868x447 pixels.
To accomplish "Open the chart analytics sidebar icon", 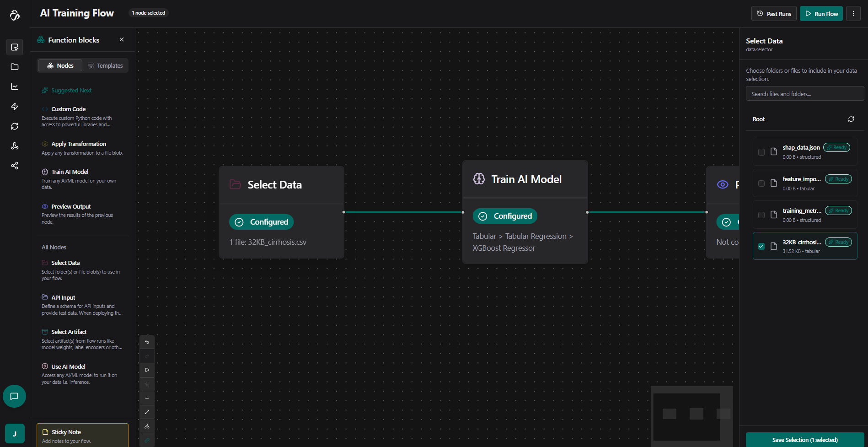I will 15,87.
